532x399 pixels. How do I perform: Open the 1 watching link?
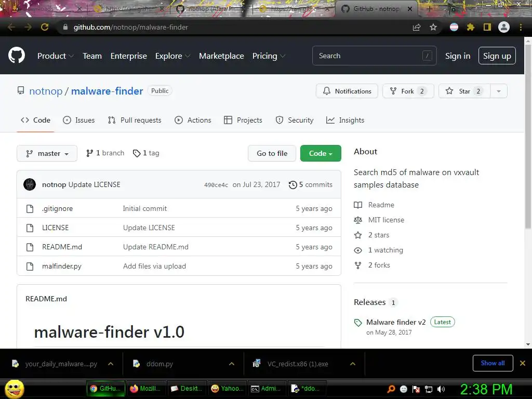click(x=385, y=250)
